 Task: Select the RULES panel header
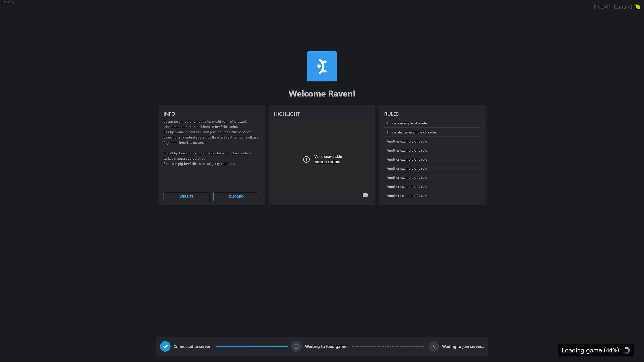[x=391, y=114]
